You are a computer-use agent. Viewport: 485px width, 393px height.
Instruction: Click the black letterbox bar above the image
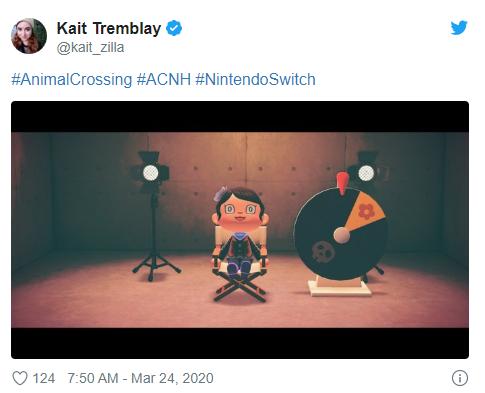pos(240,117)
